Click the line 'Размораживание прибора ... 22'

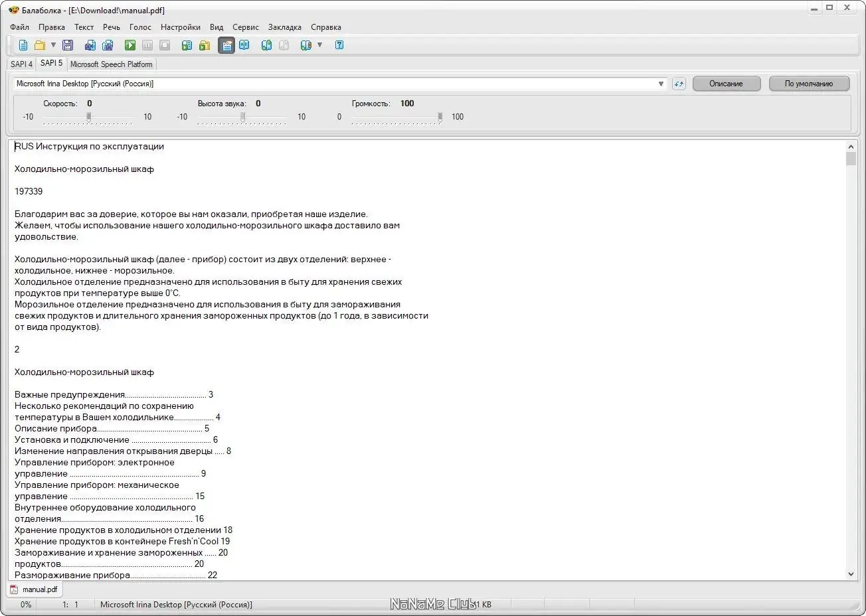[116, 576]
